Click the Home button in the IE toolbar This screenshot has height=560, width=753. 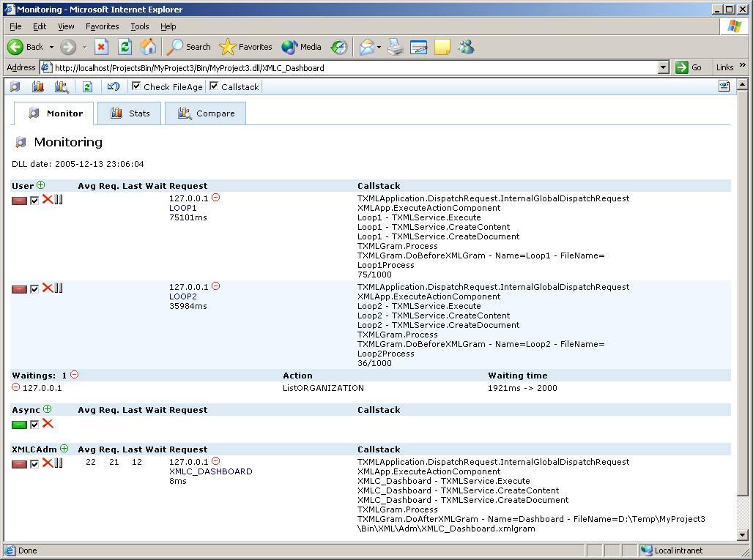(148, 47)
